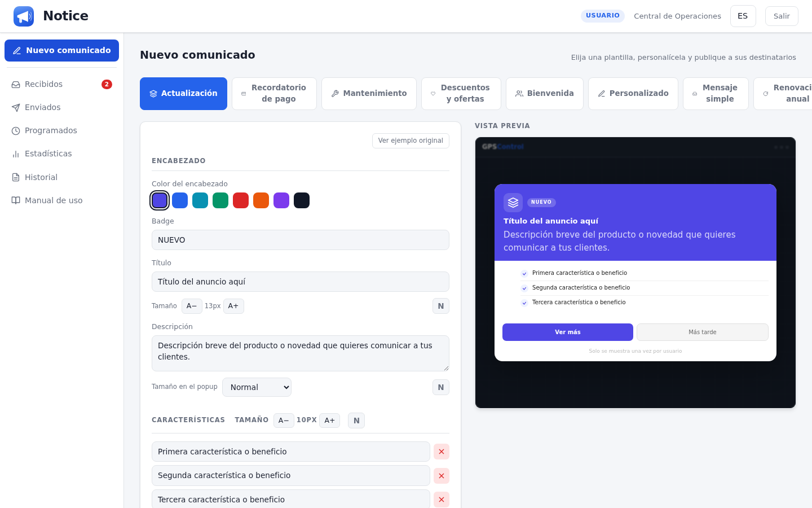Select the Renovación anual template

pos(784,94)
